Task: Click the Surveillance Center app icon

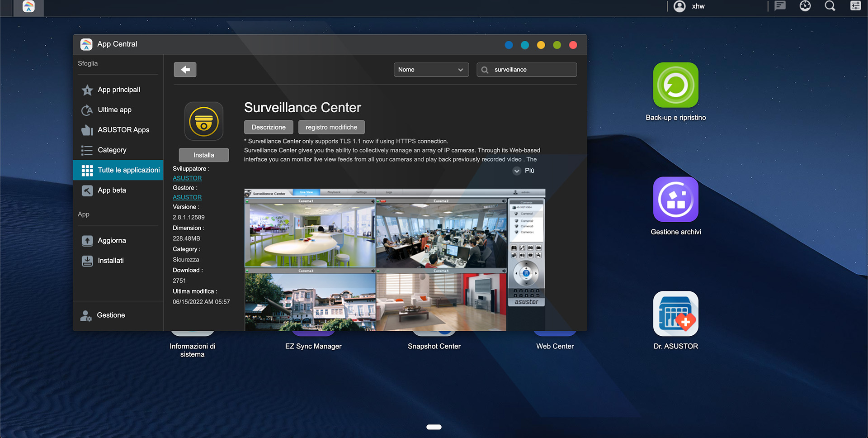Action: (x=204, y=121)
